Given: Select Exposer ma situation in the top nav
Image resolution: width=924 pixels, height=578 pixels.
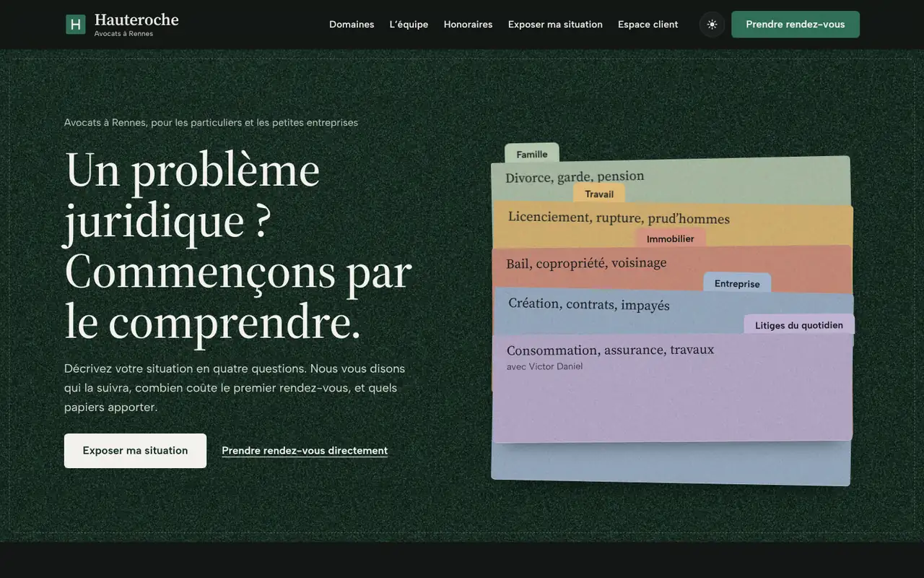Looking at the screenshot, I should click(555, 25).
